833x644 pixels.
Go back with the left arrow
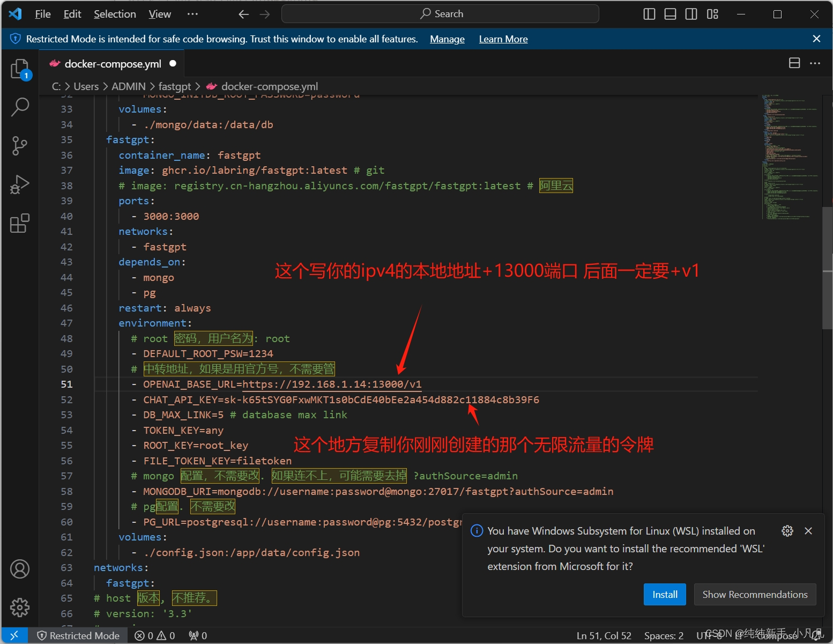tap(244, 14)
